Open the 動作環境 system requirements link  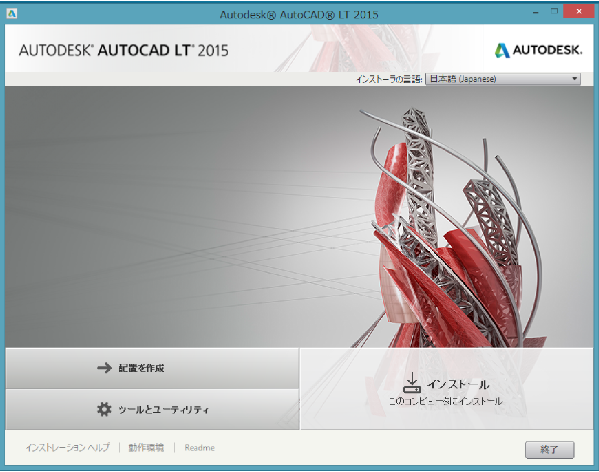coord(146,448)
